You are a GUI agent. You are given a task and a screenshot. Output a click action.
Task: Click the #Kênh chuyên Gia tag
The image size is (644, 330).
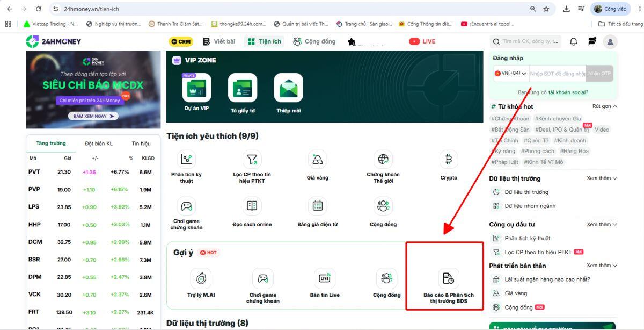[x=558, y=119]
